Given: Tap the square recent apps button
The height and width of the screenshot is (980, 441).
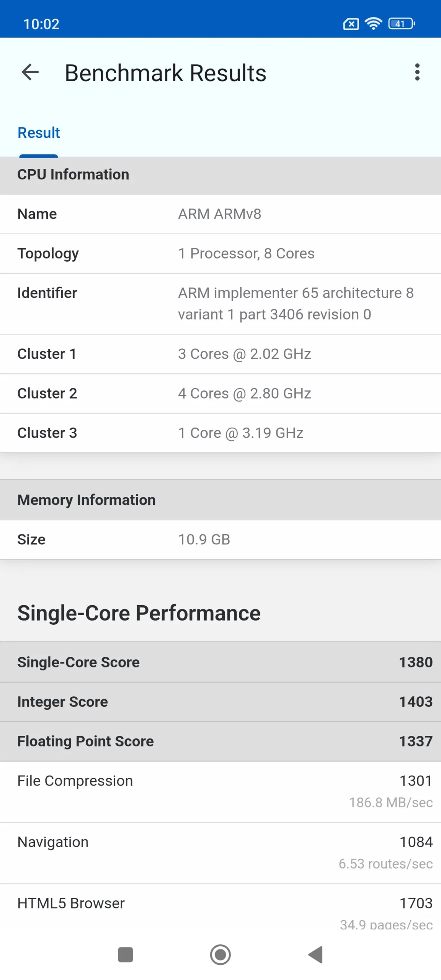Looking at the screenshot, I should click(126, 954).
